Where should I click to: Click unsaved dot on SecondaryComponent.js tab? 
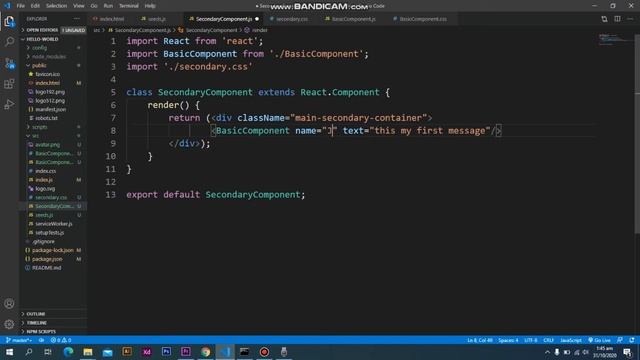click(x=257, y=19)
